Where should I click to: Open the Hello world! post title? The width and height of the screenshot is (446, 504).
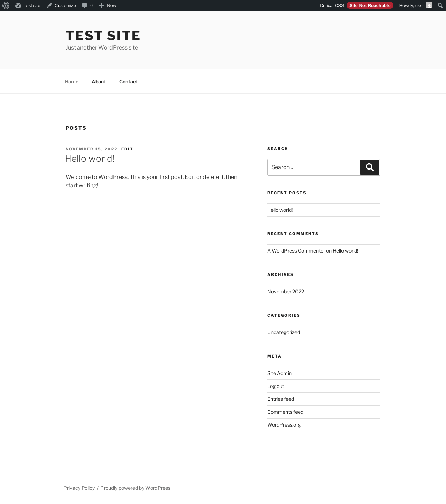click(x=90, y=159)
